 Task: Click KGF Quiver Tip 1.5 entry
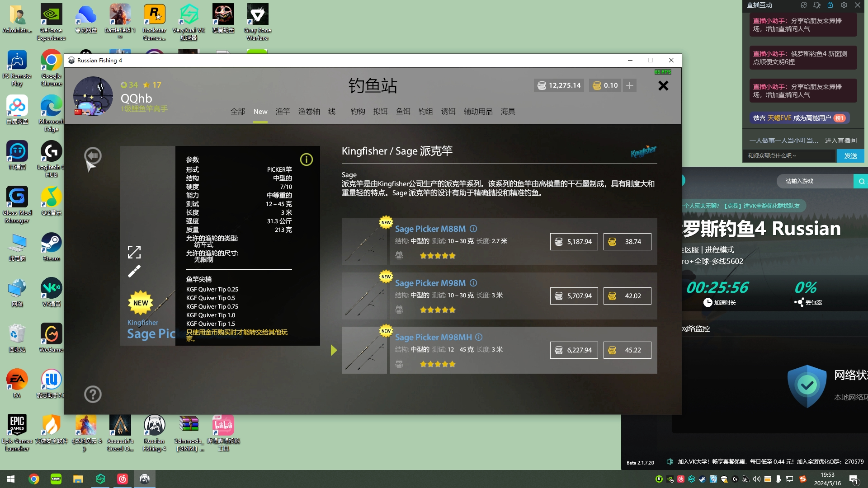(211, 324)
